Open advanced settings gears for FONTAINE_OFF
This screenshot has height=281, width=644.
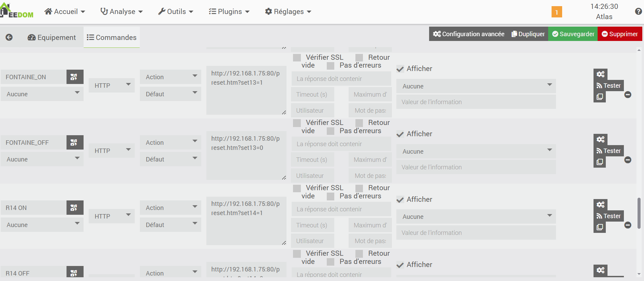(x=600, y=139)
